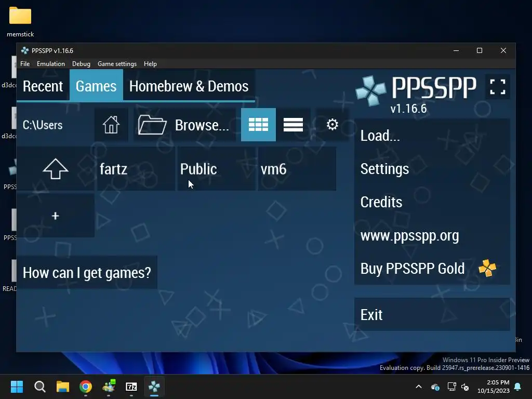Switch to grid view layout
The width and height of the screenshot is (532, 399).
258,125
